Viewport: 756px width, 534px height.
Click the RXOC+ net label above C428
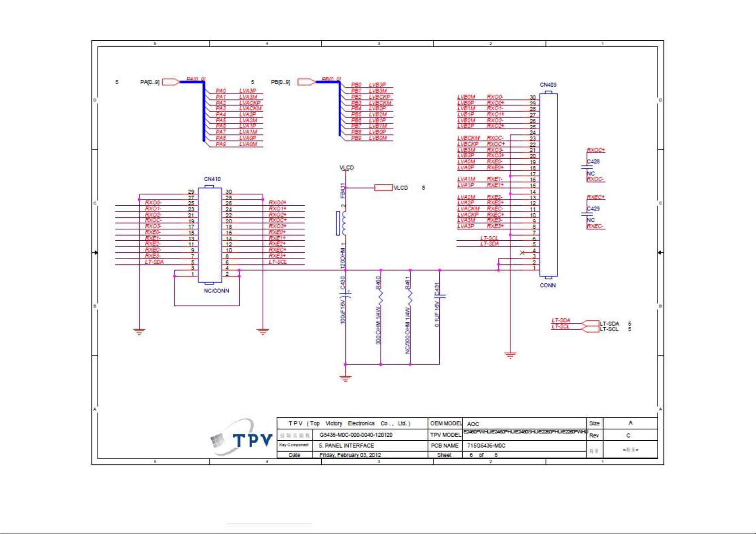(x=596, y=150)
